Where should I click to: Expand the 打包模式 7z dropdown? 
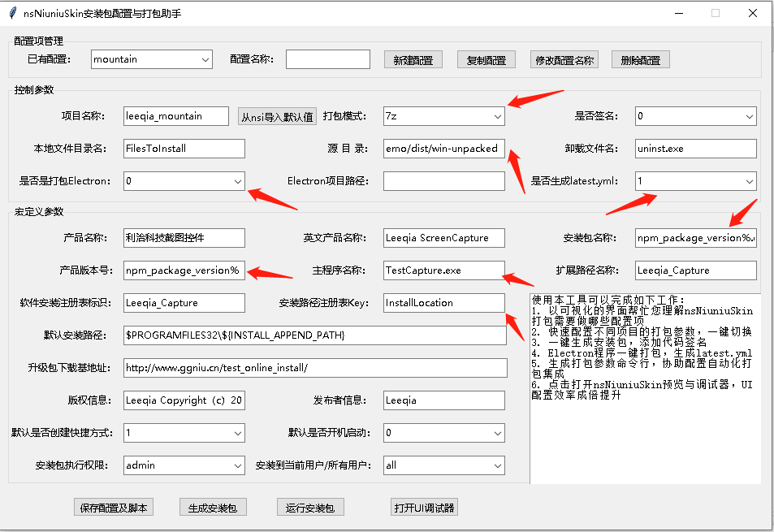(x=443, y=116)
